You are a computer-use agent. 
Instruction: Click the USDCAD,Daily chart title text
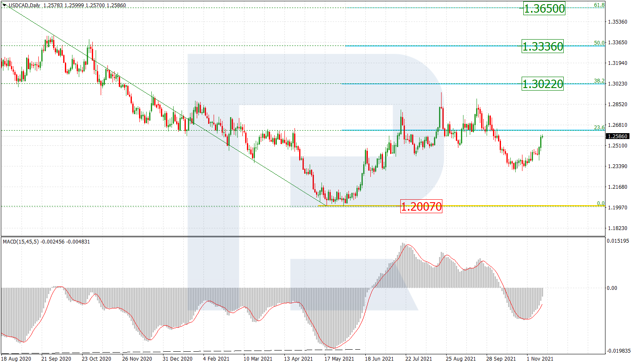[24, 5]
